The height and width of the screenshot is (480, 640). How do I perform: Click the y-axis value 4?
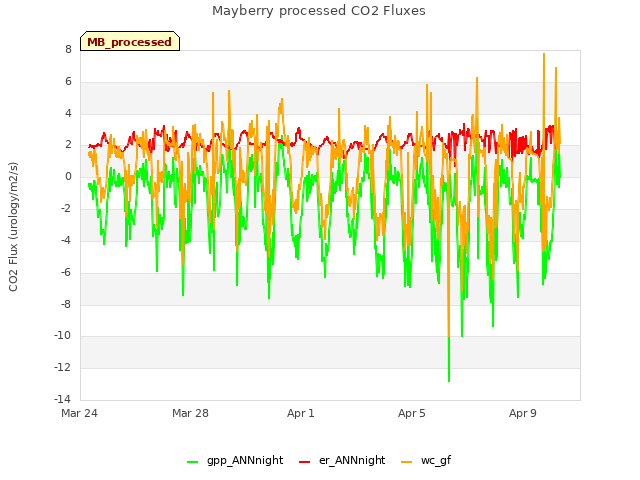coord(68,113)
